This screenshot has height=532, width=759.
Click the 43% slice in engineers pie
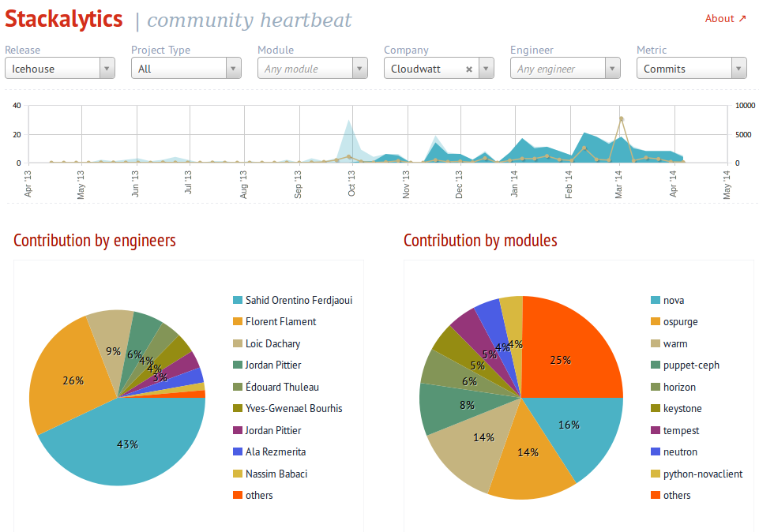(x=126, y=444)
